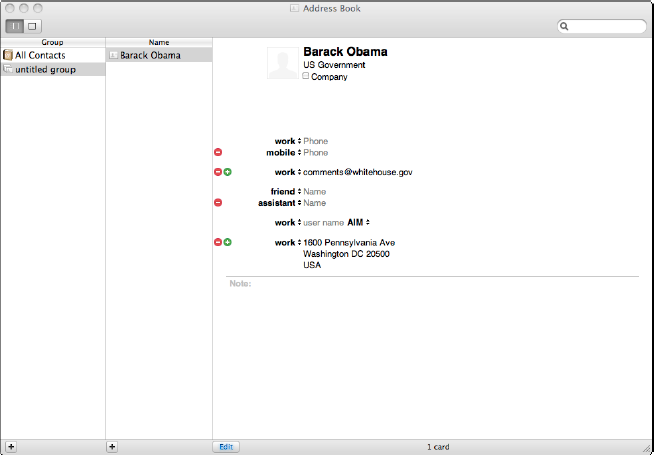Select All Contacts group
The width and height of the screenshot is (654, 456).
tap(53, 55)
